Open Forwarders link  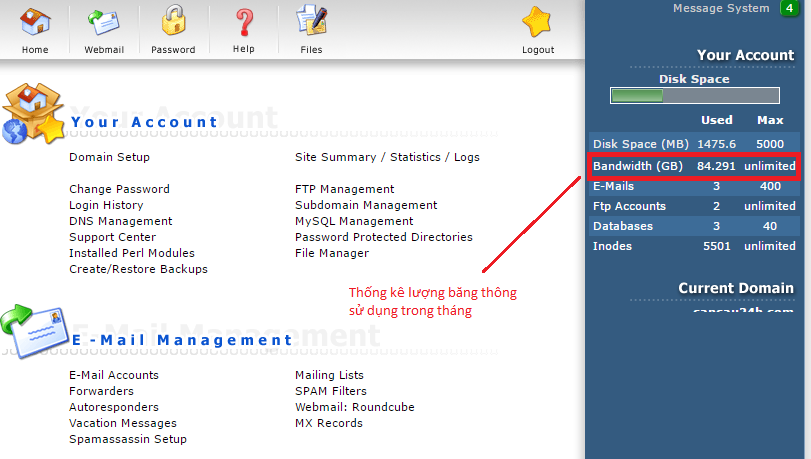(101, 391)
